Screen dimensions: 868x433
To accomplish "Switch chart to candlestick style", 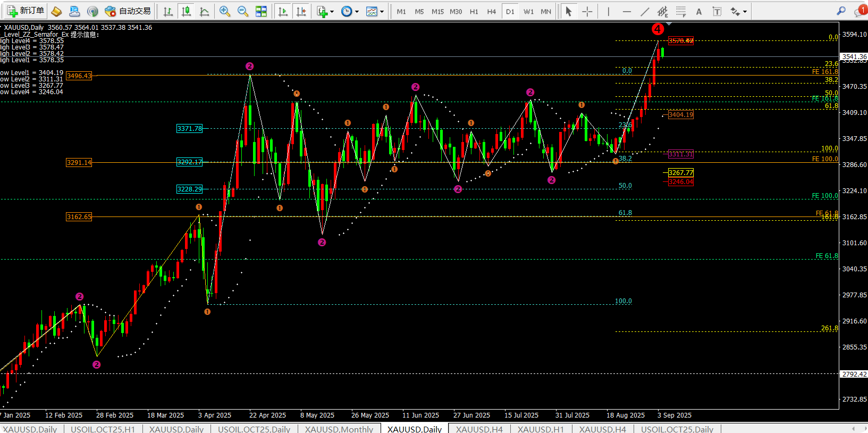I will click(x=186, y=11).
